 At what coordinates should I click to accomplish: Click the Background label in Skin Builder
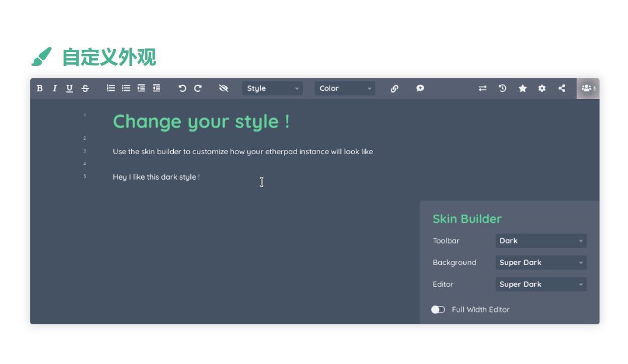click(454, 263)
